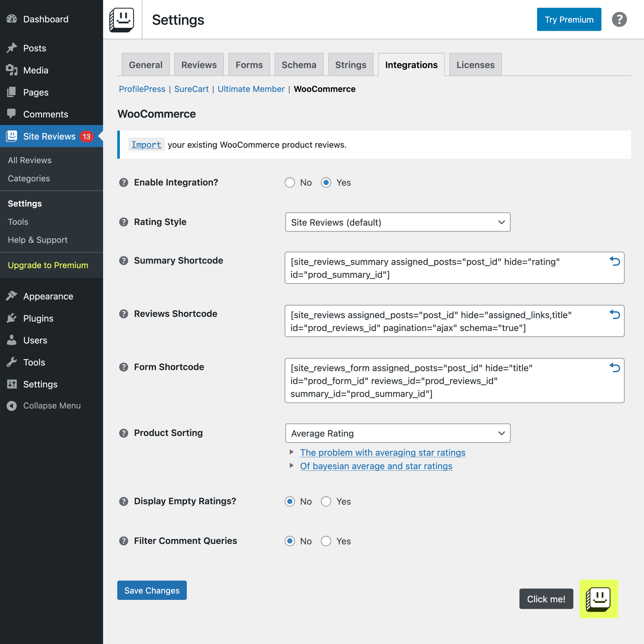Screen dimensions: 644x644
Task: Select Yes for Filter Comment Queries
Action: pos(326,541)
